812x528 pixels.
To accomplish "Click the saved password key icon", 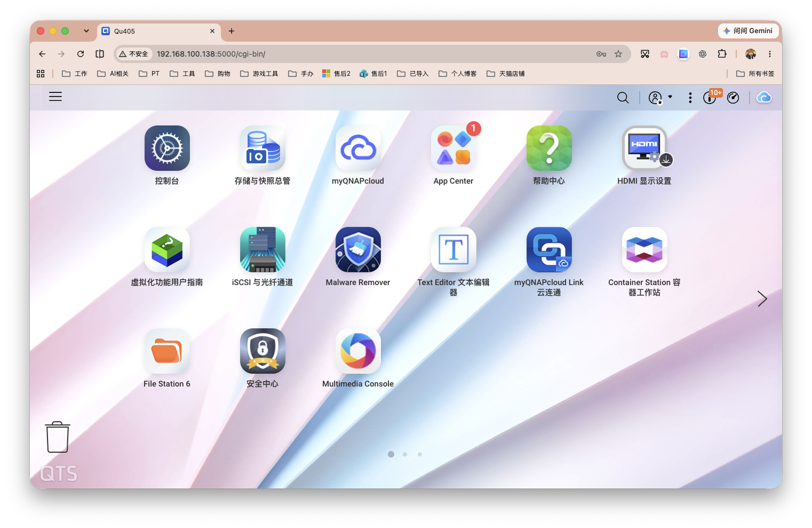I will (x=601, y=54).
